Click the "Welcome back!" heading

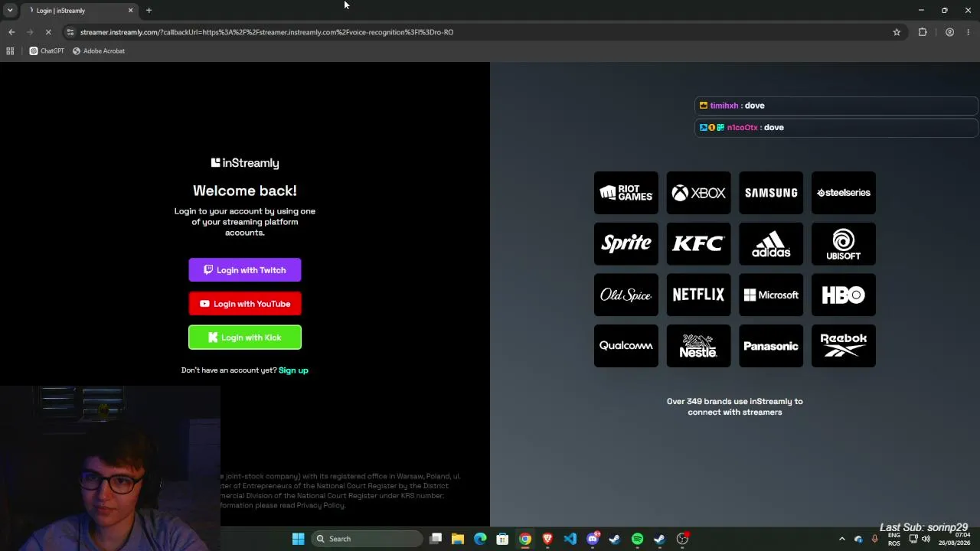pos(245,191)
